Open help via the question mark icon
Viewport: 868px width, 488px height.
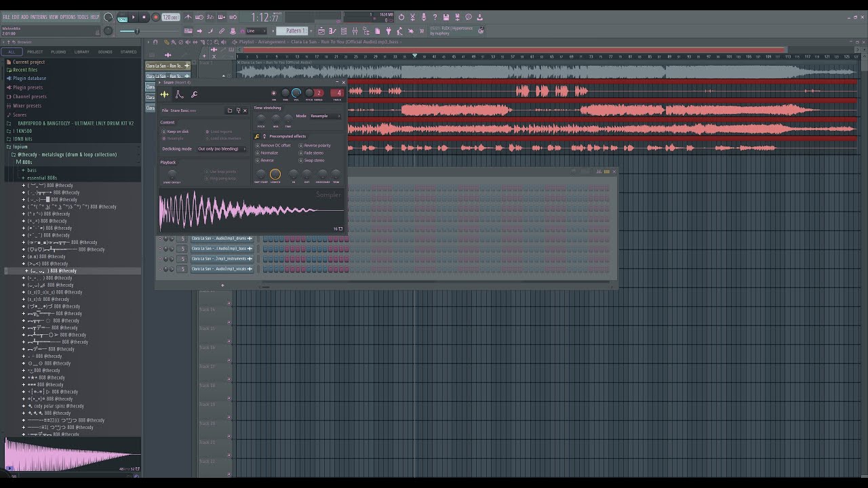click(435, 17)
